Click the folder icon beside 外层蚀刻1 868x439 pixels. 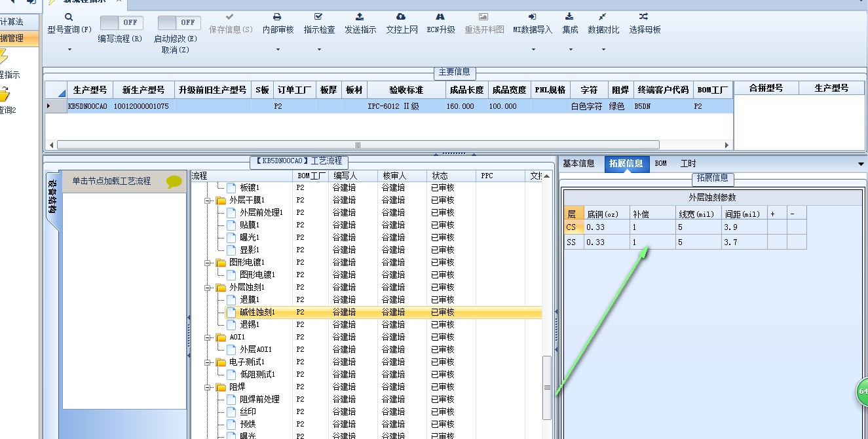pyautogui.click(x=221, y=288)
